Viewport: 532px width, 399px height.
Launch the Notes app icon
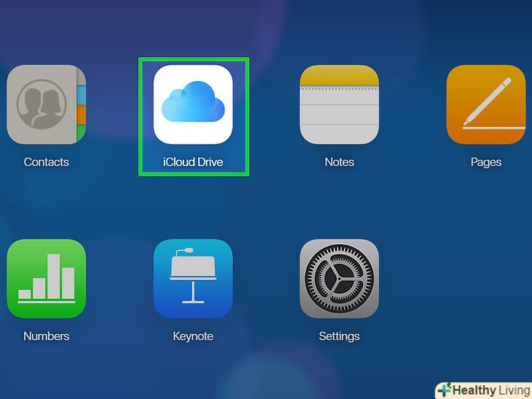(x=339, y=104)
